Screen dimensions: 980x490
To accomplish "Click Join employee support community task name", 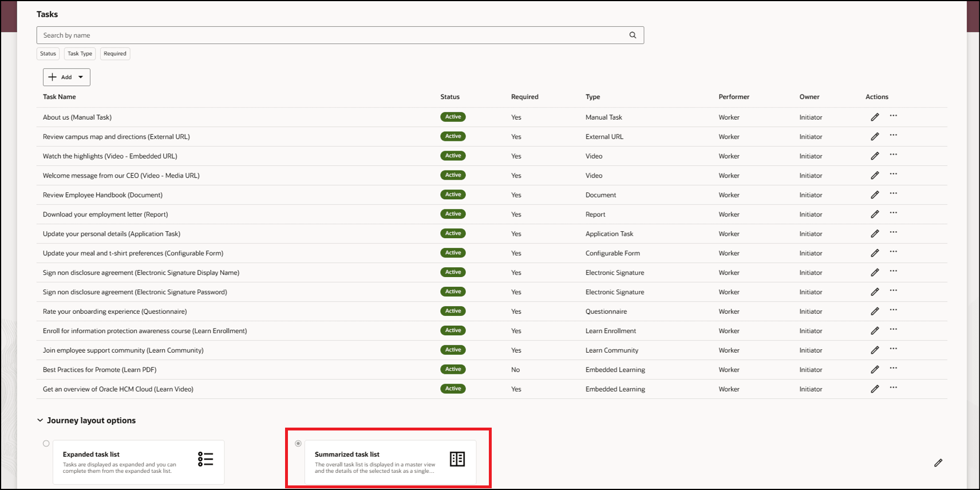I will (x=123, y=351).
